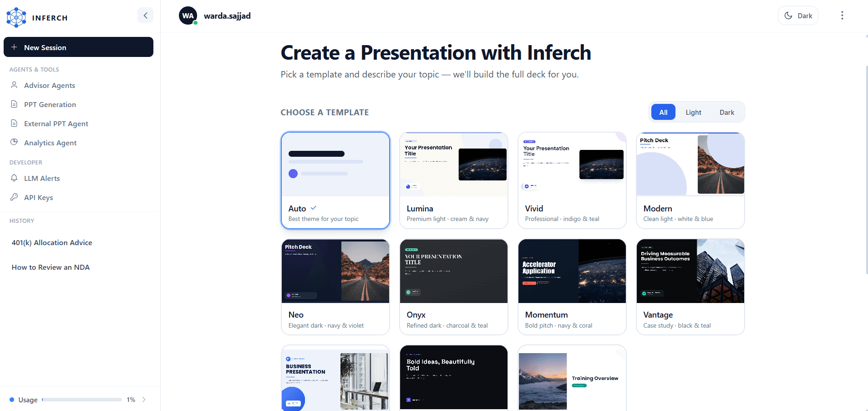Screen dimensions: 868x411
Task: Click the Analytics Agent pie chart icon
Action: coord(14,142)
